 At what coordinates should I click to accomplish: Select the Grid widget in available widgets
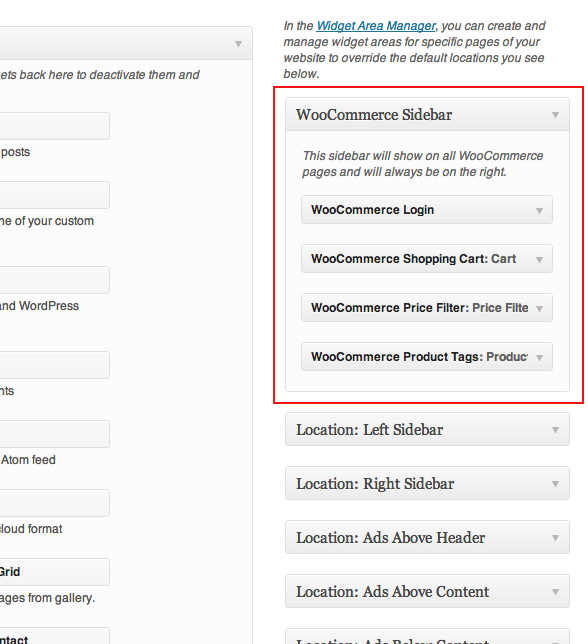55,572
